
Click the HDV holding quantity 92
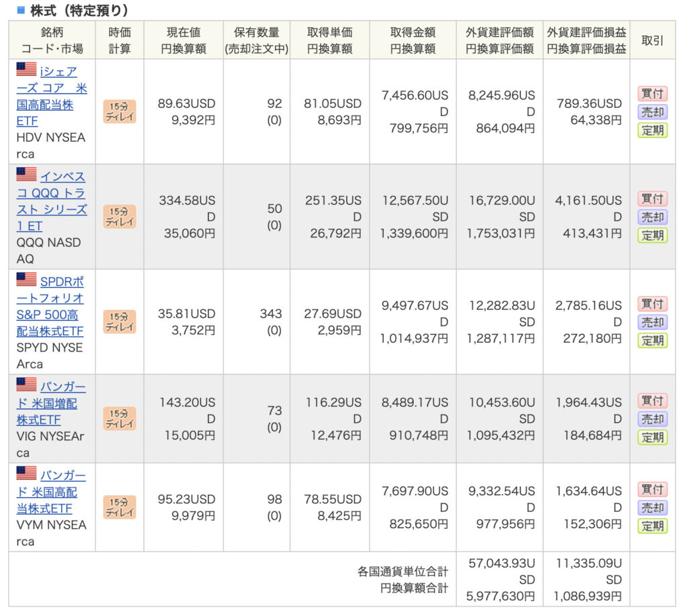pos(274,104)
